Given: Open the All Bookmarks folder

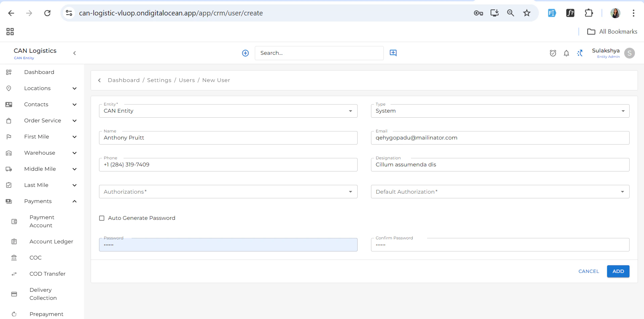Looking at the screenshot, I should (612, 32).
